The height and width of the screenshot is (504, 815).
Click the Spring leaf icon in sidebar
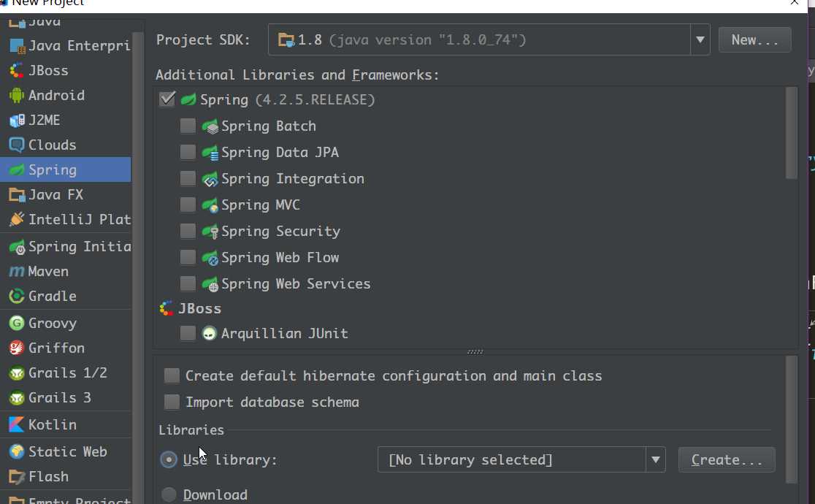tap(17, 169)
